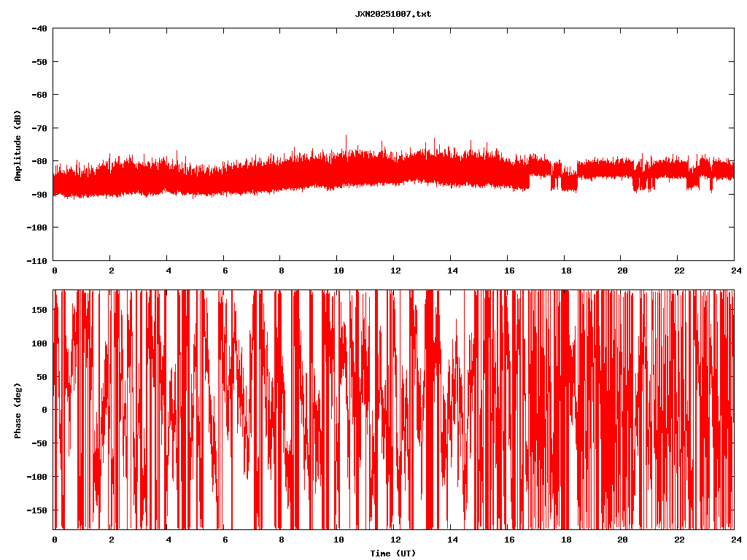
Task: Select the -40 tick on amplitude axis
Action: (x=39, y=28)
